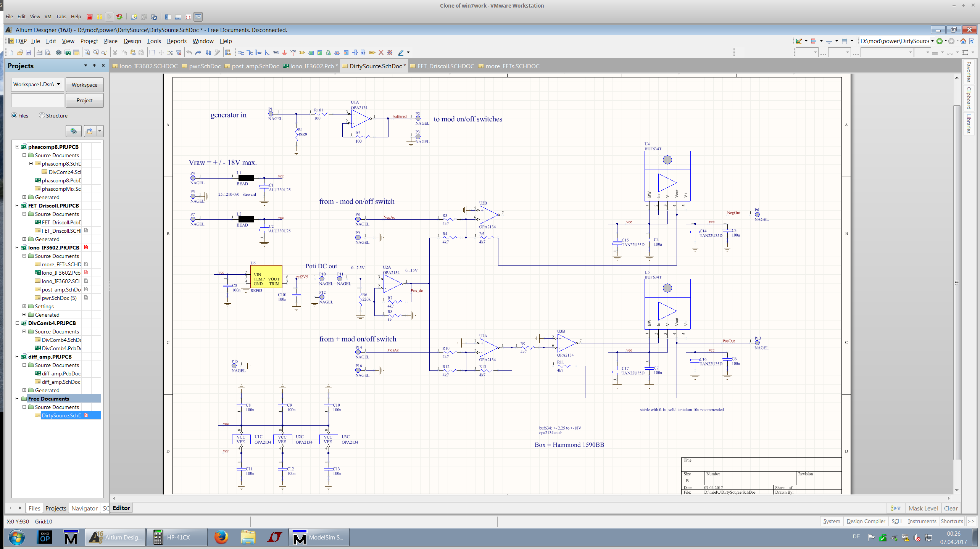Click VMware Suspend (pause) icon
This screenshot has width=980, height=549.
tap(100, 17)
